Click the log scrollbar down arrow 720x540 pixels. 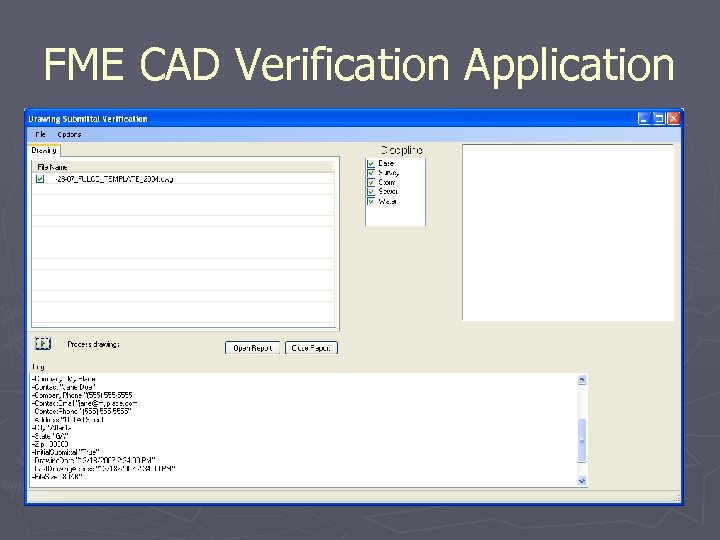click(x=582, y=481)
